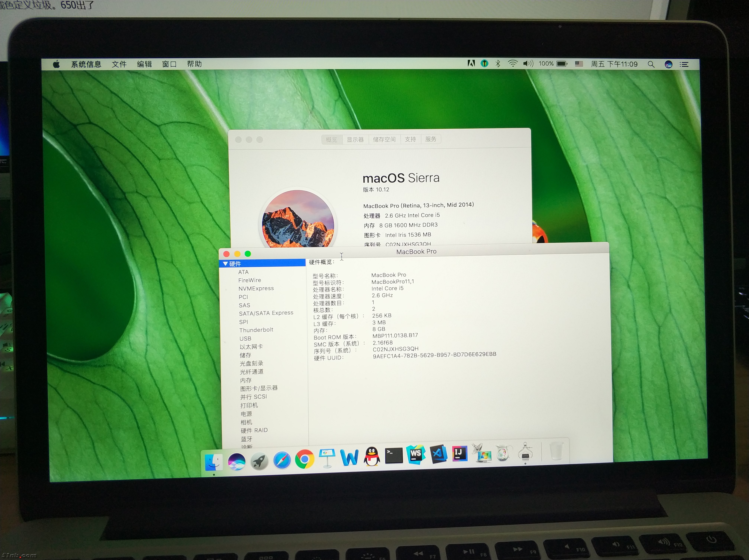749x560 pixels.
Task: Open QQ penguin icon in Dock
Action: point(372,456)
